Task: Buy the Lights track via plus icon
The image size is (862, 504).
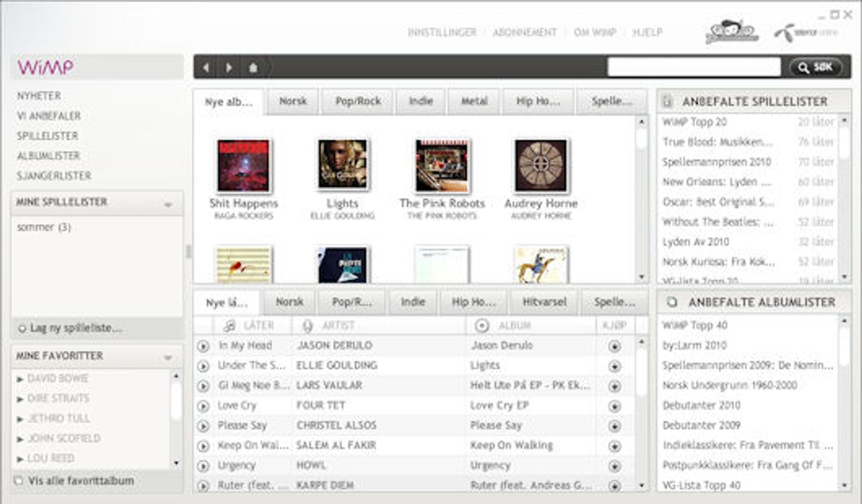Action: point(615,366)
